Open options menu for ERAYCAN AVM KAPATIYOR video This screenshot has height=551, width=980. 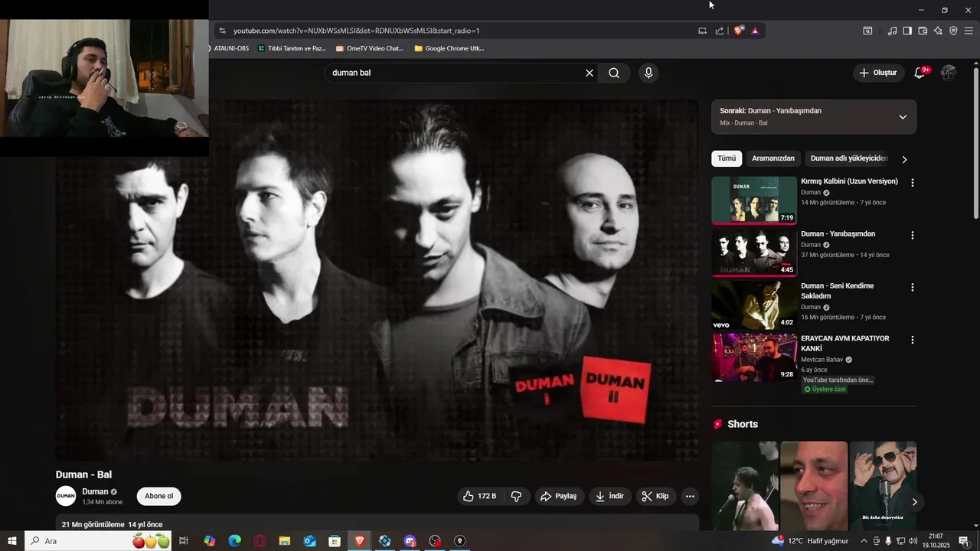(x=912, y=340)
